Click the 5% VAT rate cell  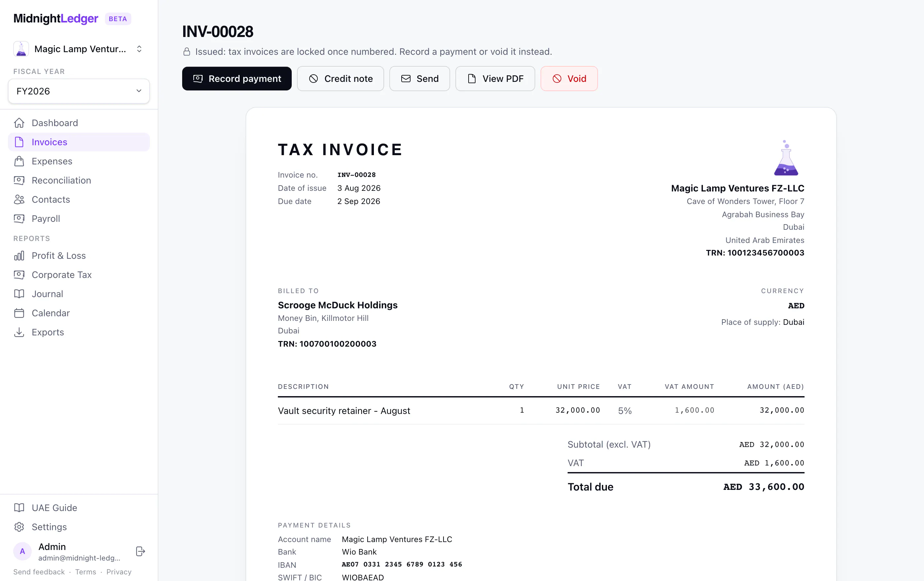point(625,411)
